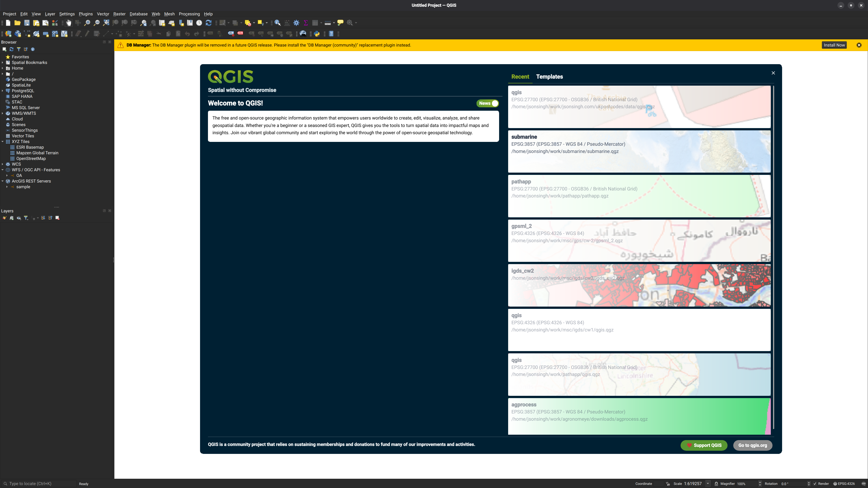Screen dimensions: 868x488
Task: Open the Temporal Controller clock icon
Action: point(199,23)
